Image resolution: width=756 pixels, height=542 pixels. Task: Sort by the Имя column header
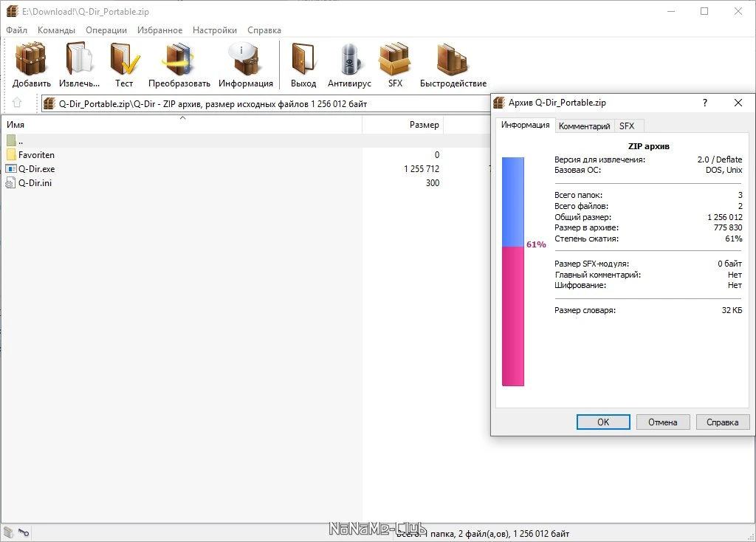(x=182, y=124)
